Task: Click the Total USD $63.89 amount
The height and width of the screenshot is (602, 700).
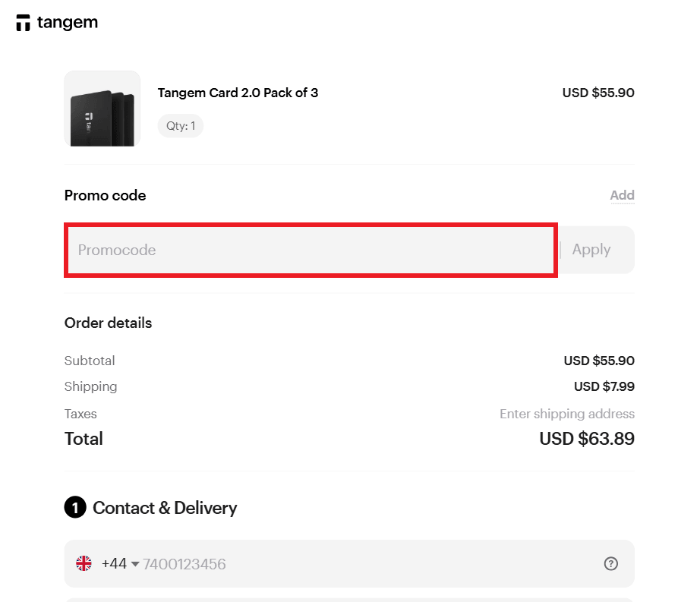Action: [x=586, y=438]
